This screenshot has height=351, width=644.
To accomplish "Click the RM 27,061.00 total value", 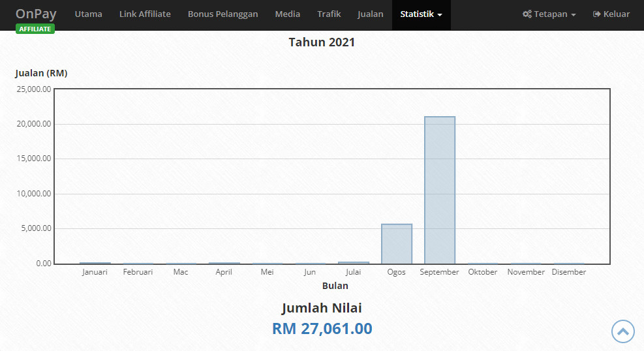I will coord(322,328).
